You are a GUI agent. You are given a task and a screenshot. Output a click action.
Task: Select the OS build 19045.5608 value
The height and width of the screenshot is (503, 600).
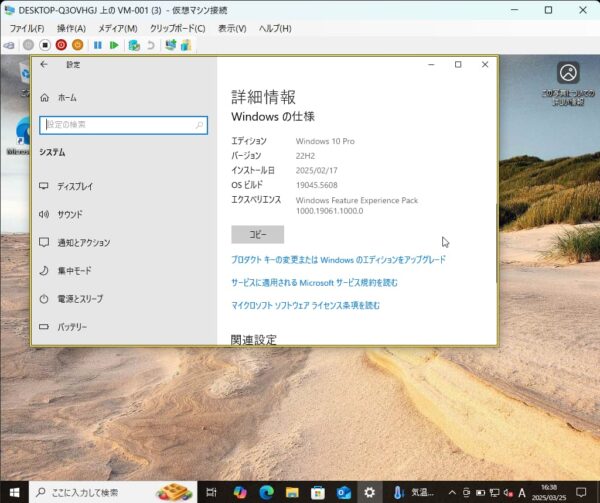tap(316, 185)
